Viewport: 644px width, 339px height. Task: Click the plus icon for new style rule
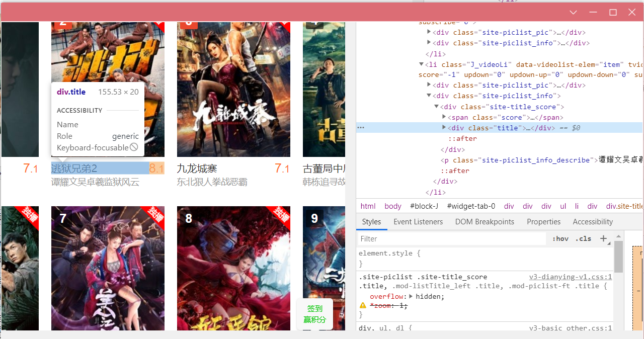point(604,239)
